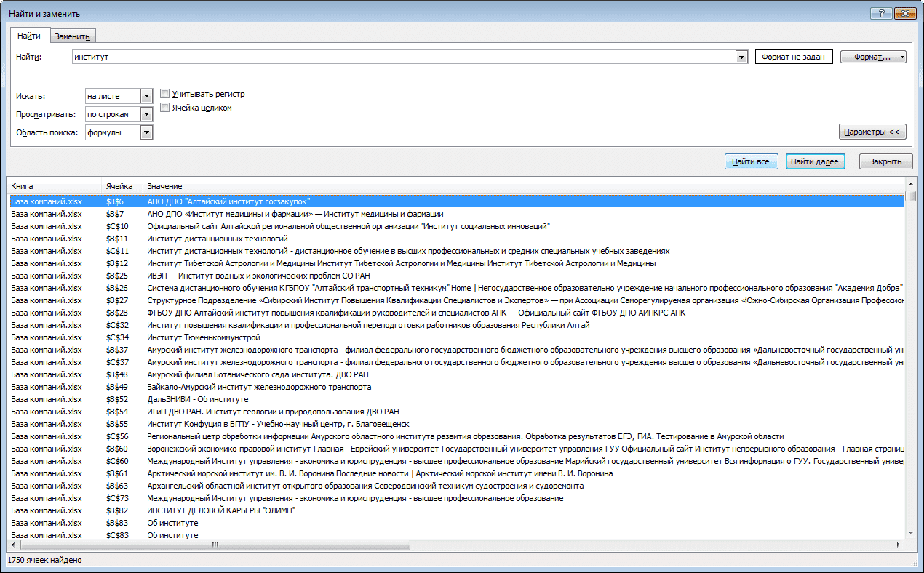Open the Help button in the title bar
Viewport: 924px width, 573px height.
(881, 13)
